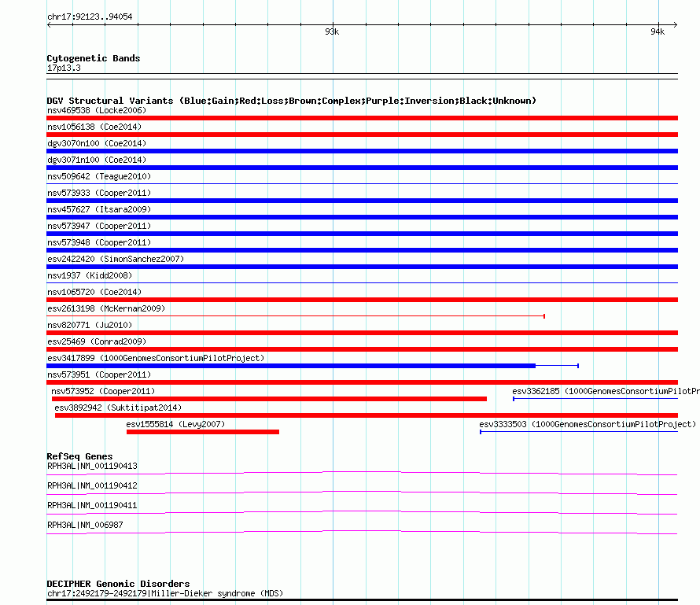Viewport: 700px width, 605px height.
Task: Click nsv509642 (Teague2010) variant label
Action: (99, 176)
